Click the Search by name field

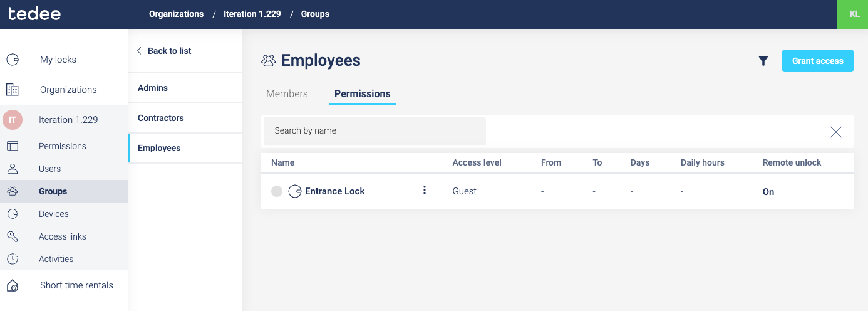[375, 131]
